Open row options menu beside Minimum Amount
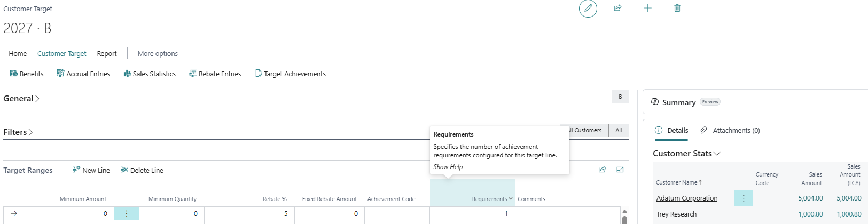This screenshot has height=224, width=868. (127, 213)
